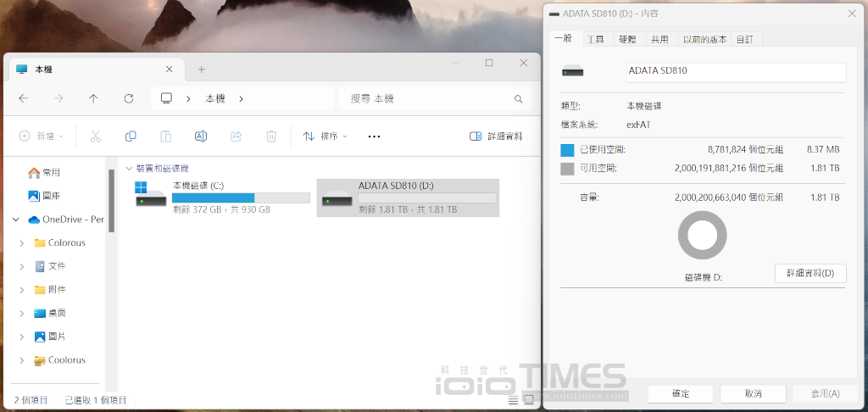Click the drive name field ADATA SD810
The height and width of the screenshot is (412, 868).
[735, 71]
